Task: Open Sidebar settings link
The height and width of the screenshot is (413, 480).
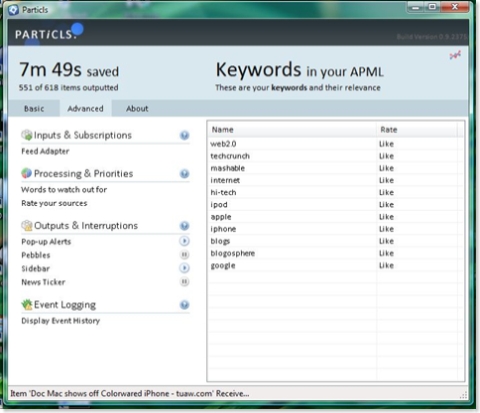Action: [35, 269]
